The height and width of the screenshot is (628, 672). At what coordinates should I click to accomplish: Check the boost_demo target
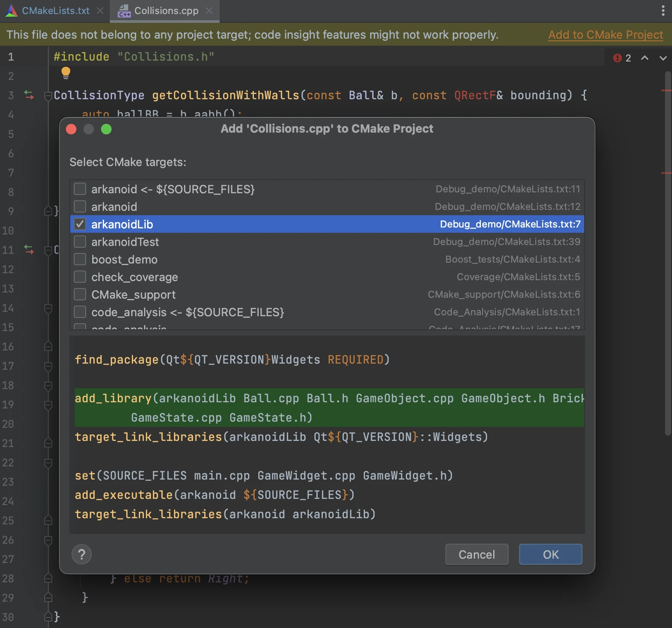pyautogui.click(x=80, y=259)
